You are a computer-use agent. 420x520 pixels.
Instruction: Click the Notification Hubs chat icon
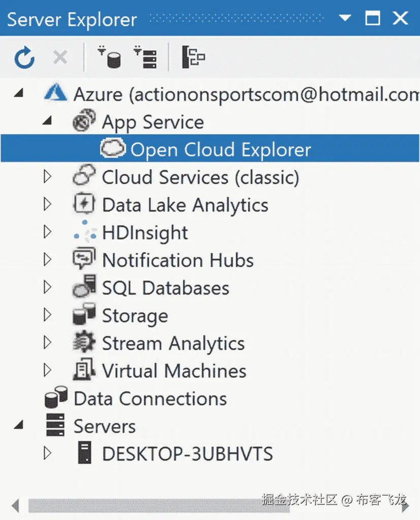coord(84,258)
